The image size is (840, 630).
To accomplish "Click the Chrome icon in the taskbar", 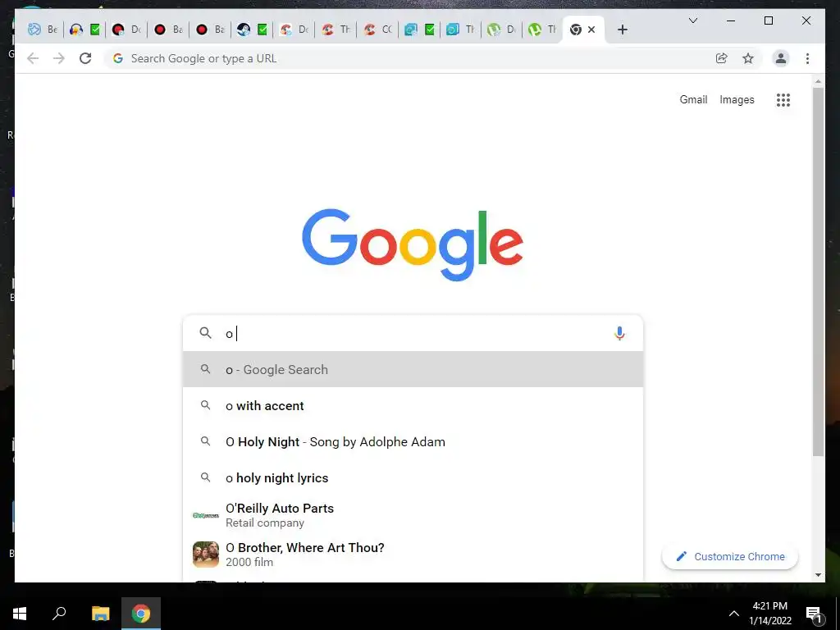I will [x=141, y=614].
